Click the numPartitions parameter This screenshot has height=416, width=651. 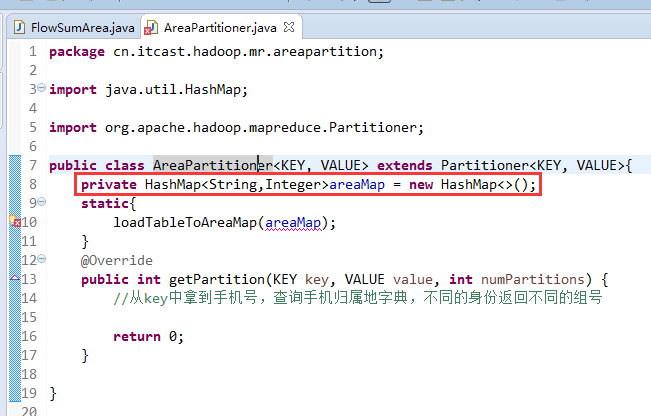[533, 279]
